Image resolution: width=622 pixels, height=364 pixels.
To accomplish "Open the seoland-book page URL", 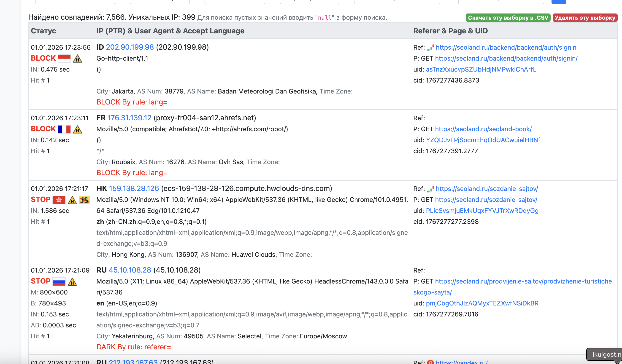I will [x=483, y=129].
